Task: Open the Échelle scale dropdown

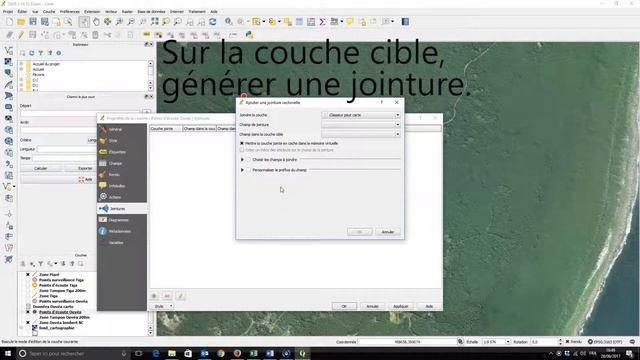Action: coord(508,342)
